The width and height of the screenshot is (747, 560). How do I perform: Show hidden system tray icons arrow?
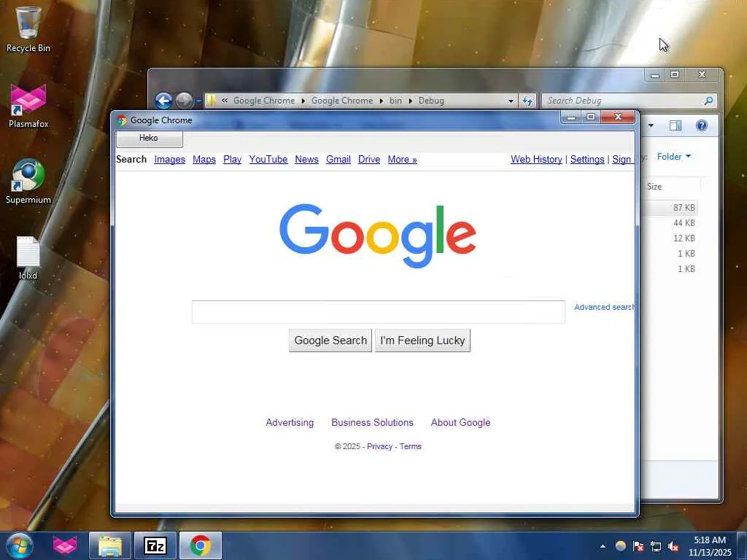(603, 546)
